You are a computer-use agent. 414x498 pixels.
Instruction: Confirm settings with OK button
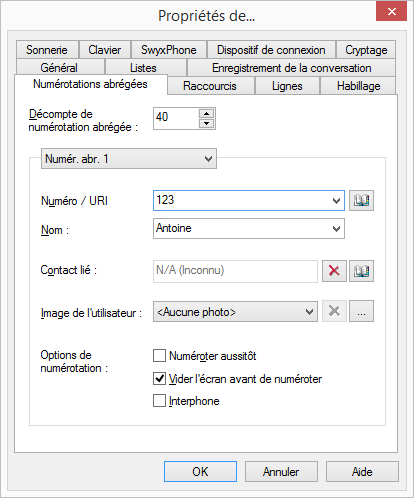pos(200,472)
